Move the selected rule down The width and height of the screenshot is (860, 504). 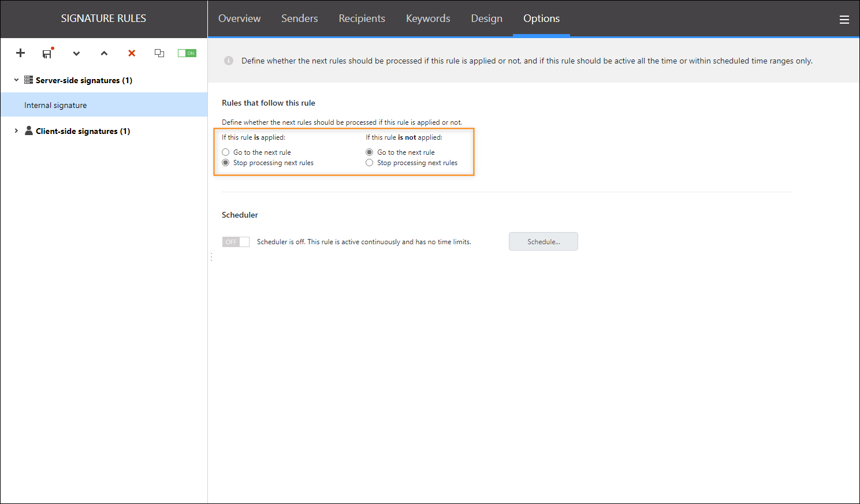click(76, 53)
